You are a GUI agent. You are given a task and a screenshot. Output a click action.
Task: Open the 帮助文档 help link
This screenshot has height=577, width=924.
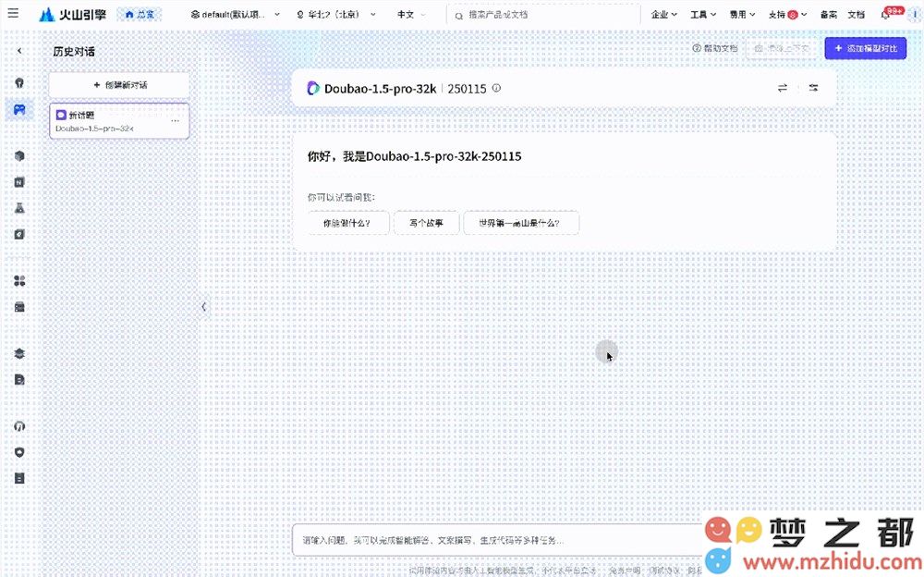click(x=715, y=48)
